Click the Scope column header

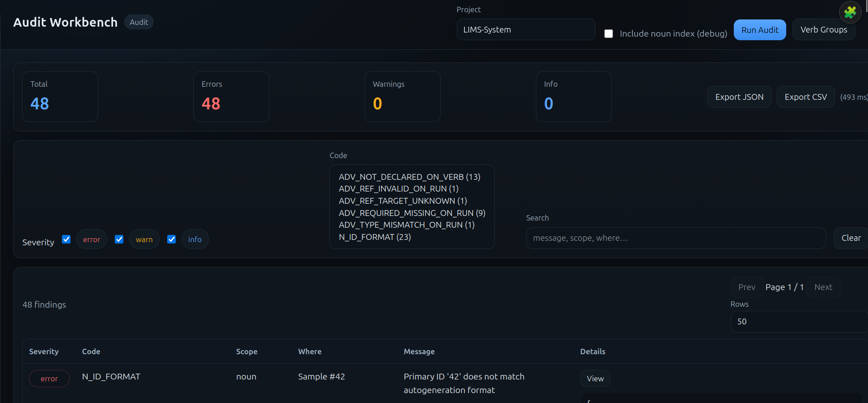pos(247,351)
